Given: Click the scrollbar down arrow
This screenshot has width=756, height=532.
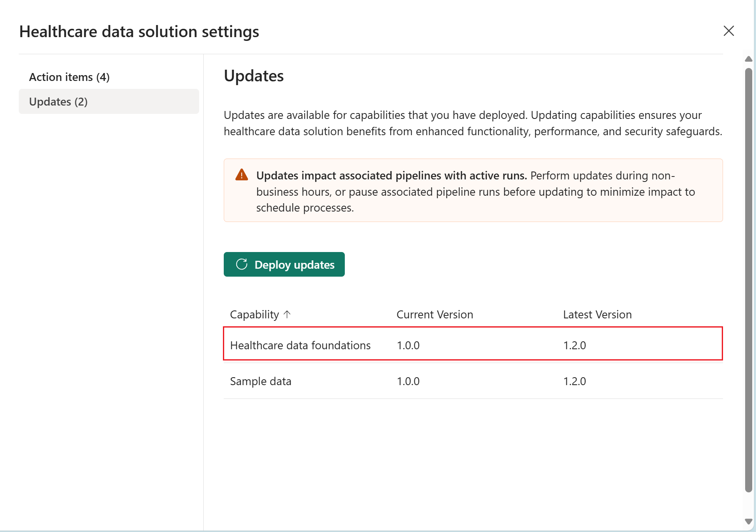Looking at the screenshot, I should coord(748,522).
